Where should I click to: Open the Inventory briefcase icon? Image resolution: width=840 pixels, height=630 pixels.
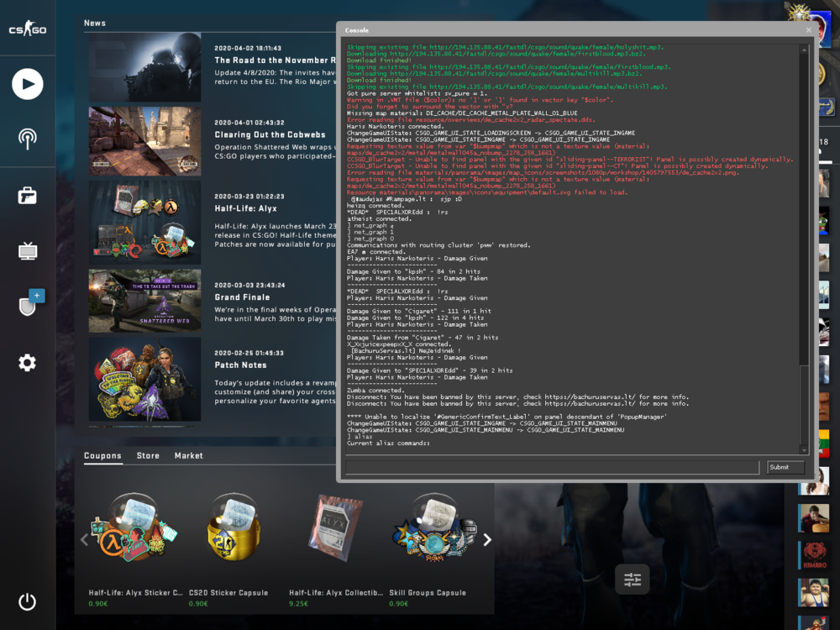(x=27, y=195)
